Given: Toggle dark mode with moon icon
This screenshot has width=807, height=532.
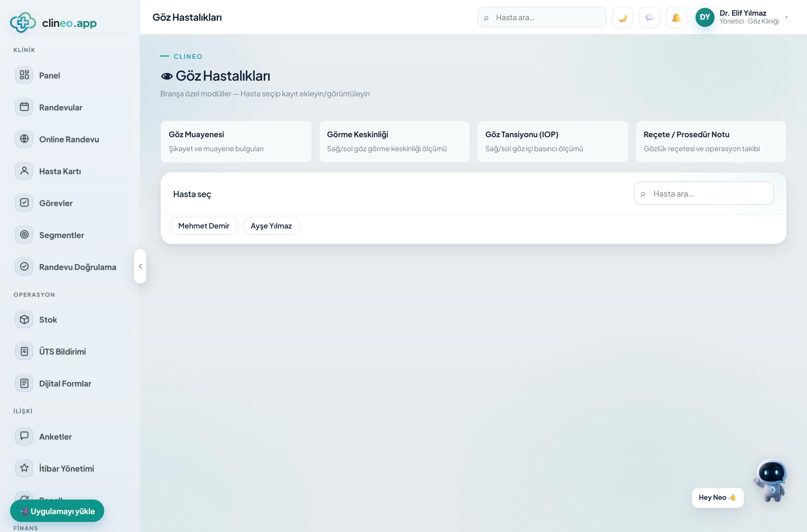Looking at the screenshot, I should 622,17.
